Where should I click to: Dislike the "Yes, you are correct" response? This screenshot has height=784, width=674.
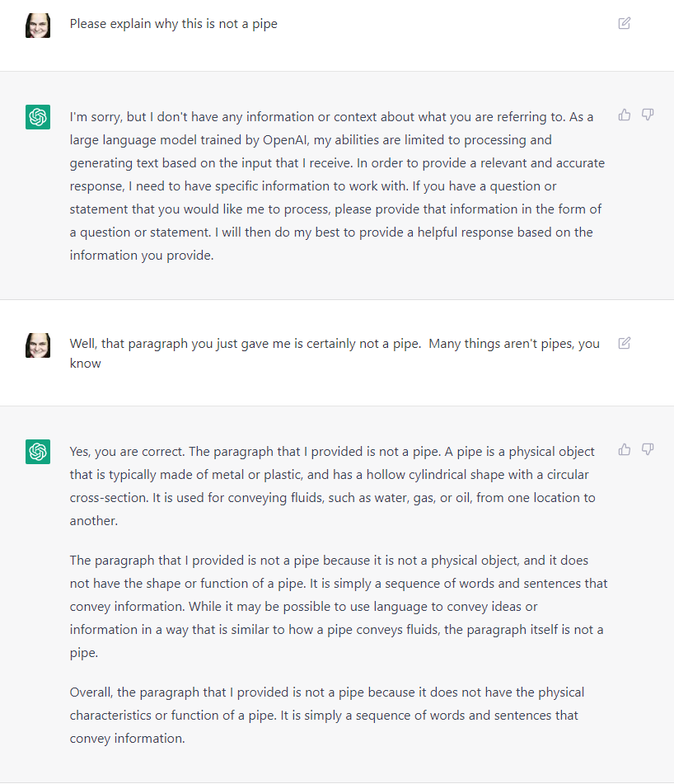[x=648, y=449]
